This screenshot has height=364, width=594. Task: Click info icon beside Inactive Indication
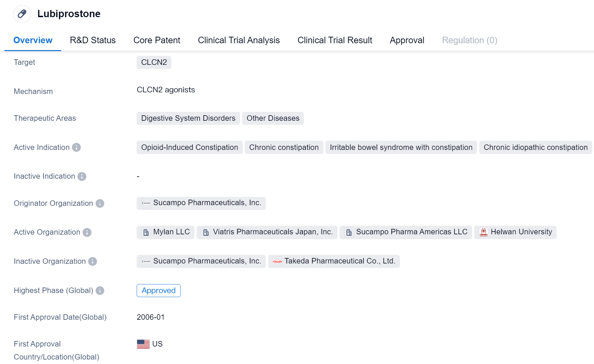click(82, 176)
